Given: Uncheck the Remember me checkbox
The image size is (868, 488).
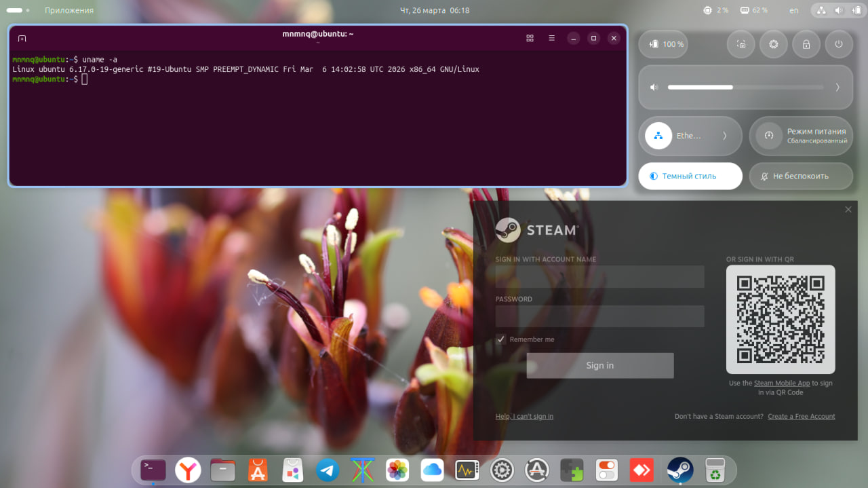Looking at the screenshot, I should point(501,339).
